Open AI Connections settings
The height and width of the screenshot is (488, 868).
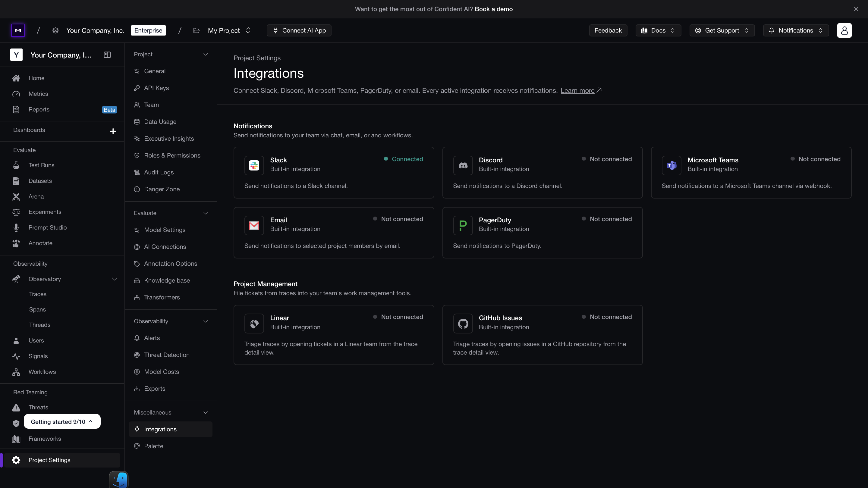coord(171,247)
